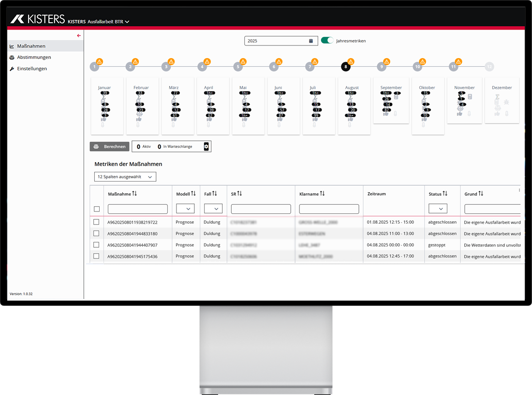Click the SR filter text field
The height and width of the screenshot is (395, 532).
click(x=261, y=209)
